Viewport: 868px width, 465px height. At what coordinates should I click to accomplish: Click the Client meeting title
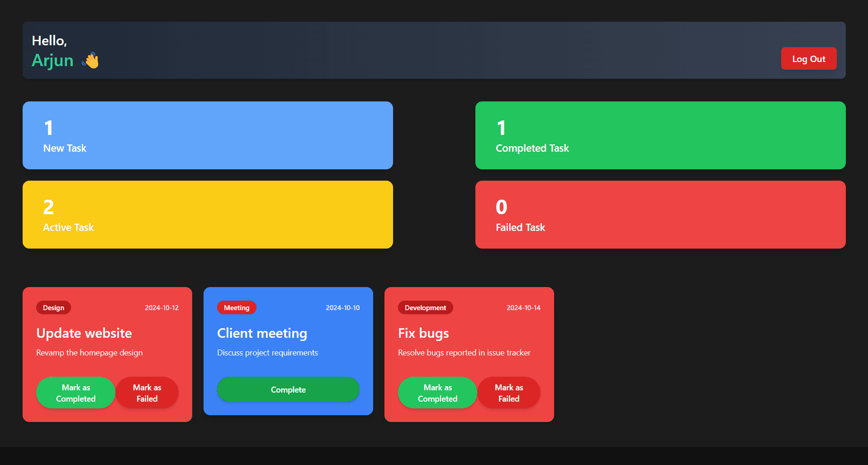click(x=262, y=333)
